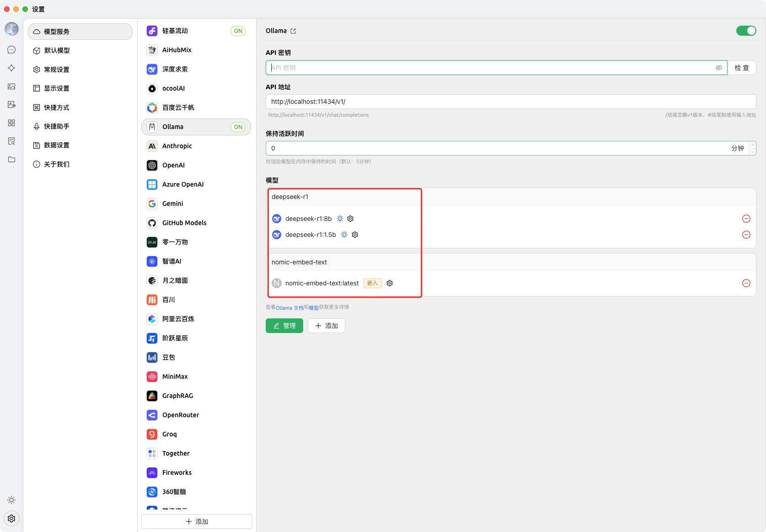Viewport: 766px width, 532px height.
Task: Open the translate icon in sidebar
Action: pyautogui.click(x=11, y=105)
